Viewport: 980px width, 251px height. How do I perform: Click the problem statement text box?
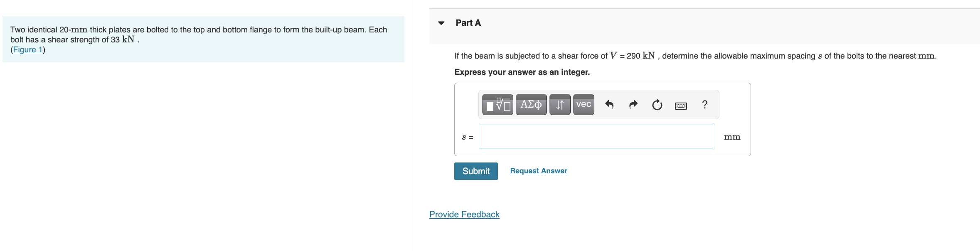pyautogui.click(x=203, y=39)
